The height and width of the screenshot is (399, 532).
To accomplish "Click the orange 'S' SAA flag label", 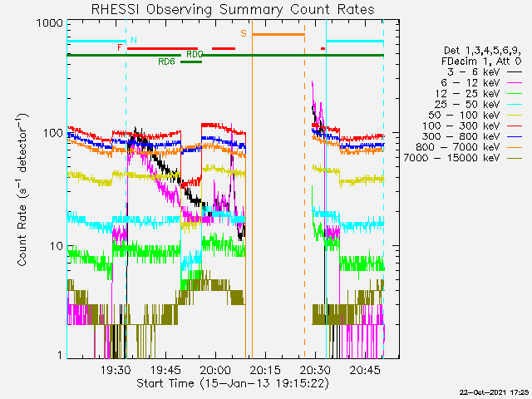I will click(244, 33).
